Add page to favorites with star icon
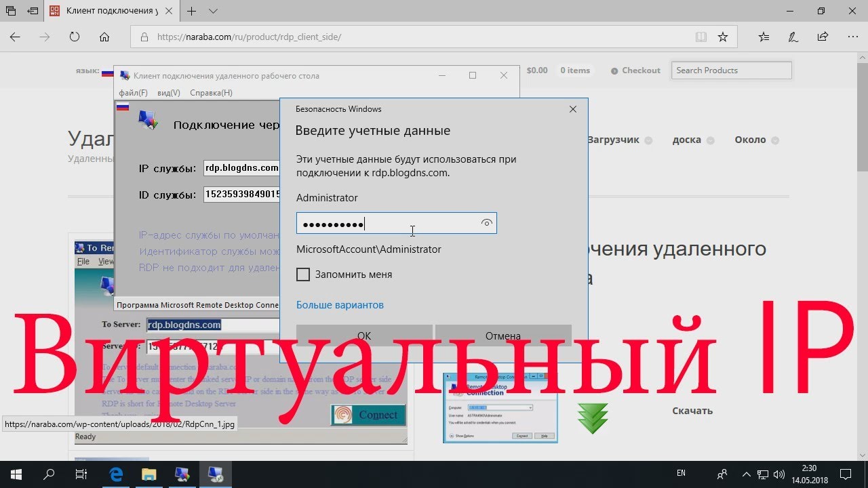 coord(723,37)
